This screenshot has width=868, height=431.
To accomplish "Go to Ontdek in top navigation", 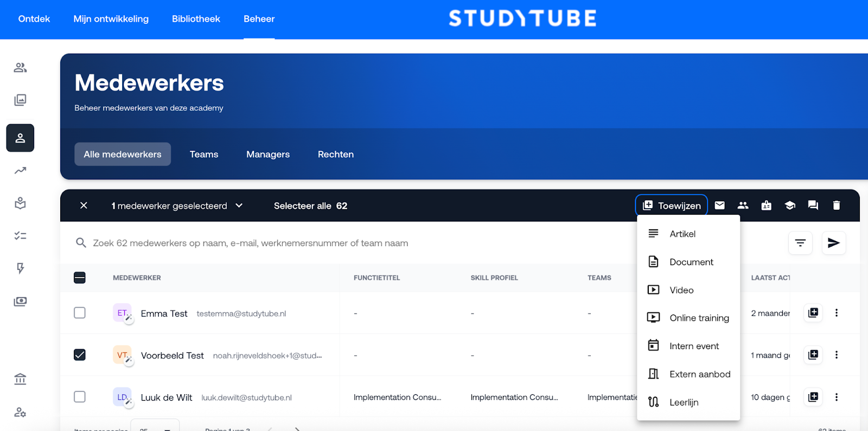I will coord(34,19).
